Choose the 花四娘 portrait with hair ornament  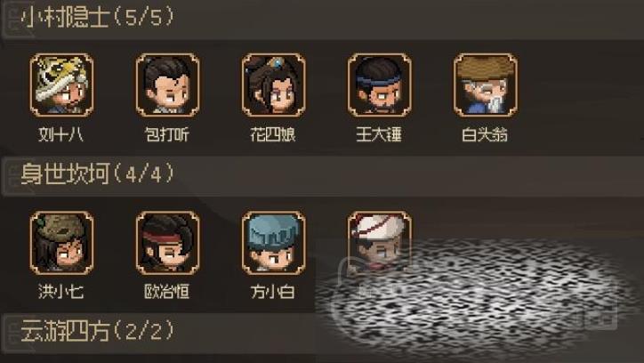(274, 85)
